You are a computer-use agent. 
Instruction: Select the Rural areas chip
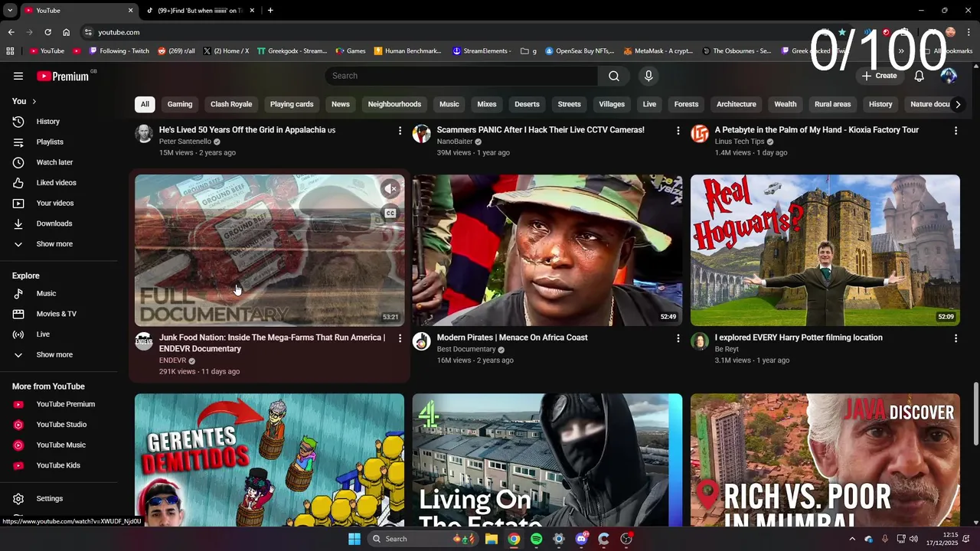tap(833, 104)
